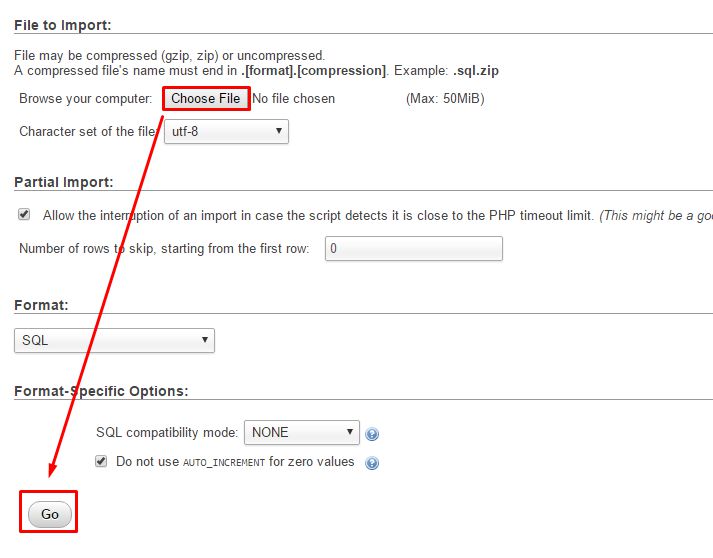Click the 'SQL compatibility mode:' label
Viewport: 713px width, 558px height.
tap(167, 432)
